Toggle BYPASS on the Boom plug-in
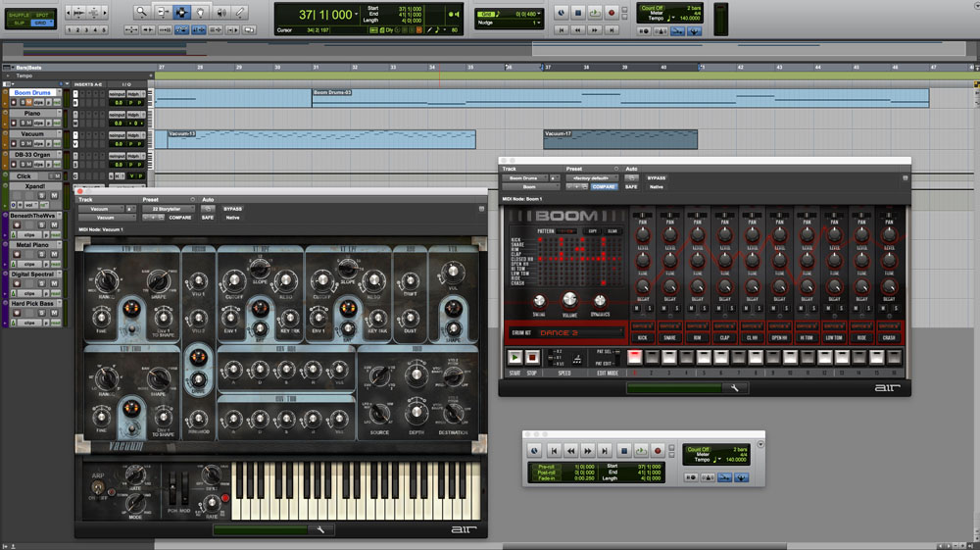Viewport: 980px width, 550px height. [655, 177]
